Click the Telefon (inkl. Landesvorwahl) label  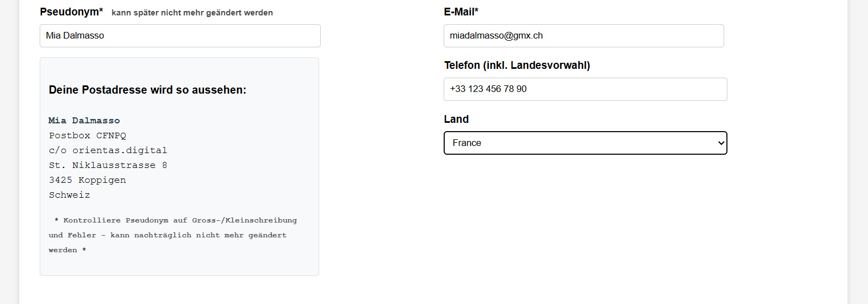pyautogui.click(x=516, y=66)
